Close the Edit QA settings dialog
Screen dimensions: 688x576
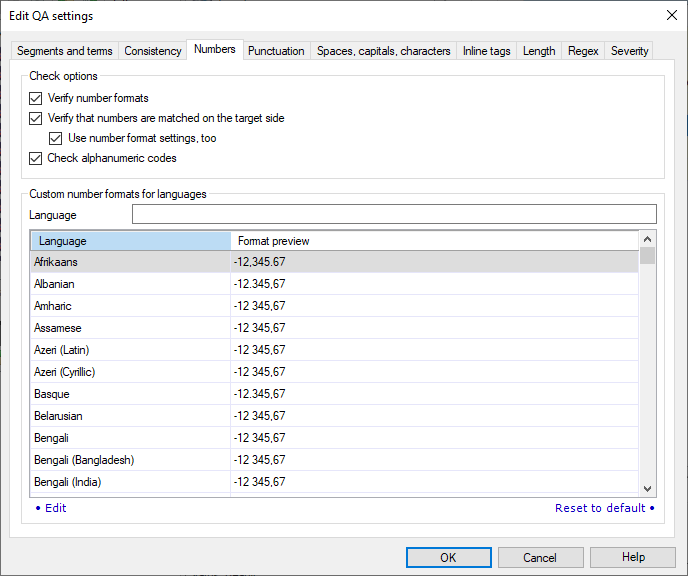coord(671,15)
